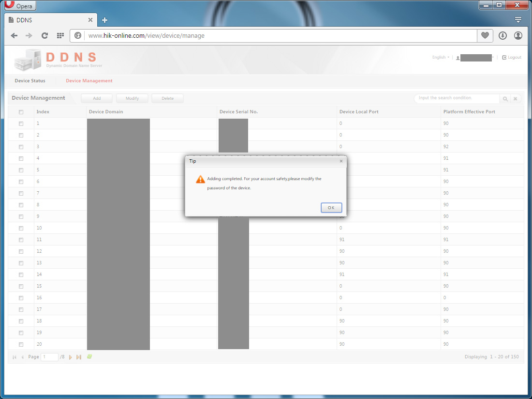Open the English language dropdown
The image size is (532, 399).
[441, 58]
